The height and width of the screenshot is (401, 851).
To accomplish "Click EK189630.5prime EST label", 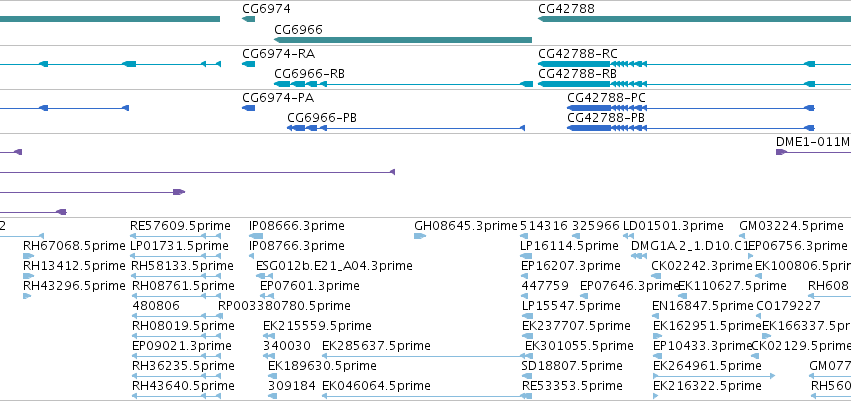I will [x=322, y=366].
